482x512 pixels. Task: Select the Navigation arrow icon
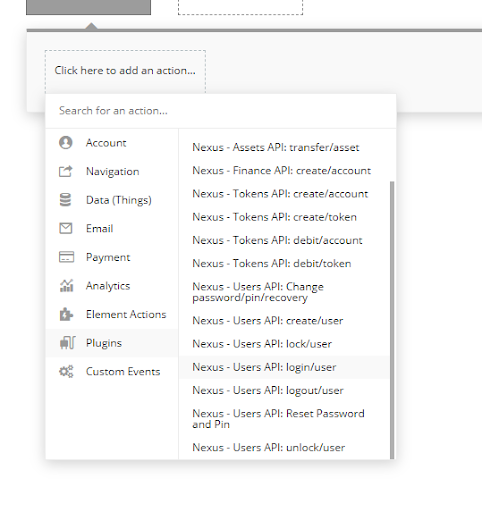[x=66, y=171]
